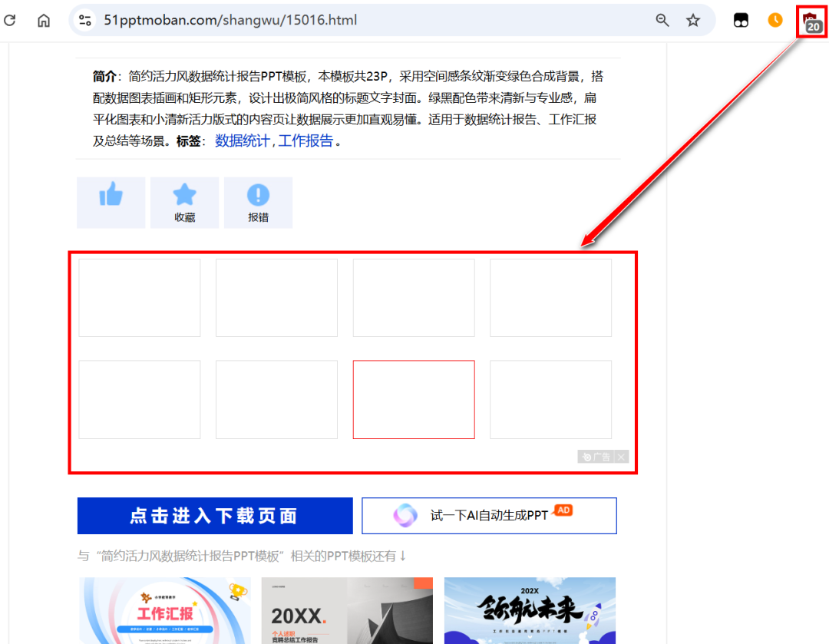Open the extension showing badge 20

coord(811,21)
